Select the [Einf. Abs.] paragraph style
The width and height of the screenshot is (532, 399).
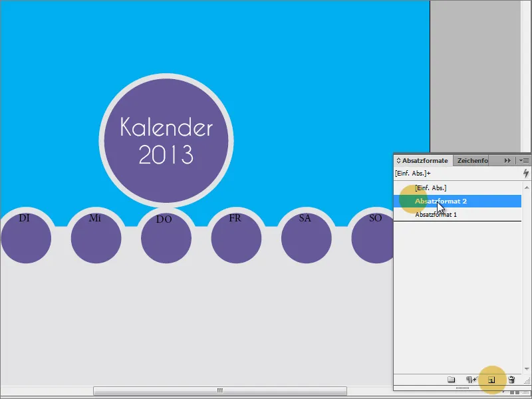(x=458, y=188)
